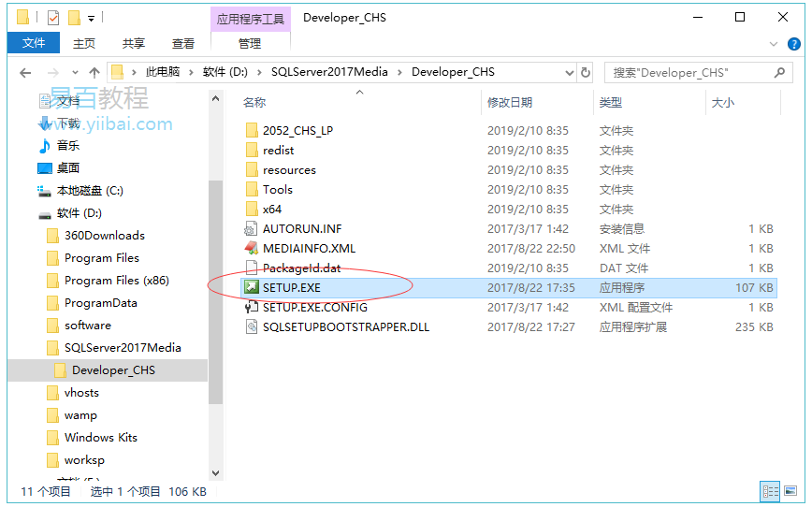Click the New Folder quick access icon
812x507 pixels.
pyautogui.click(x=75, y=18)
